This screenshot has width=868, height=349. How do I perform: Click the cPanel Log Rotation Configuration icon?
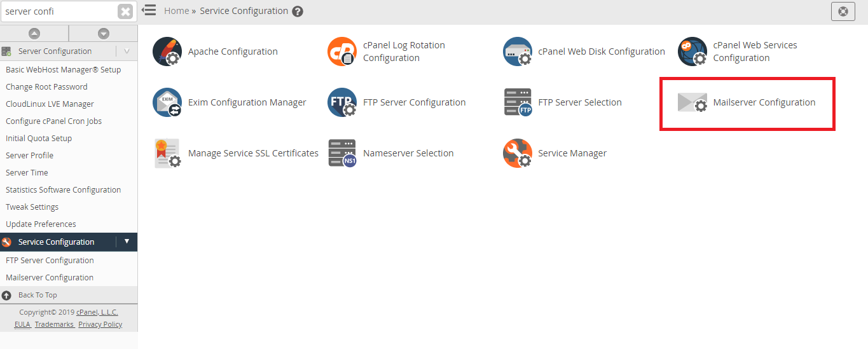(x=342, y=51)
